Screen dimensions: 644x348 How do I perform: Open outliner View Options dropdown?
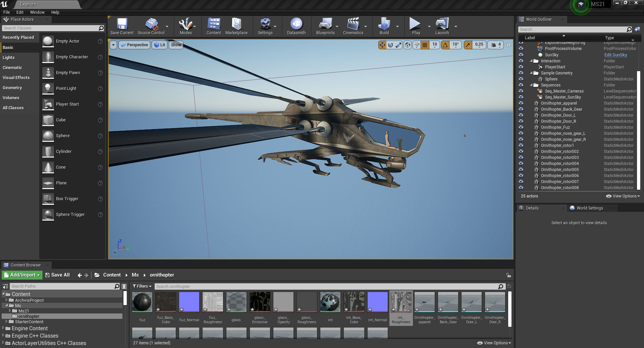pos(623,196)
